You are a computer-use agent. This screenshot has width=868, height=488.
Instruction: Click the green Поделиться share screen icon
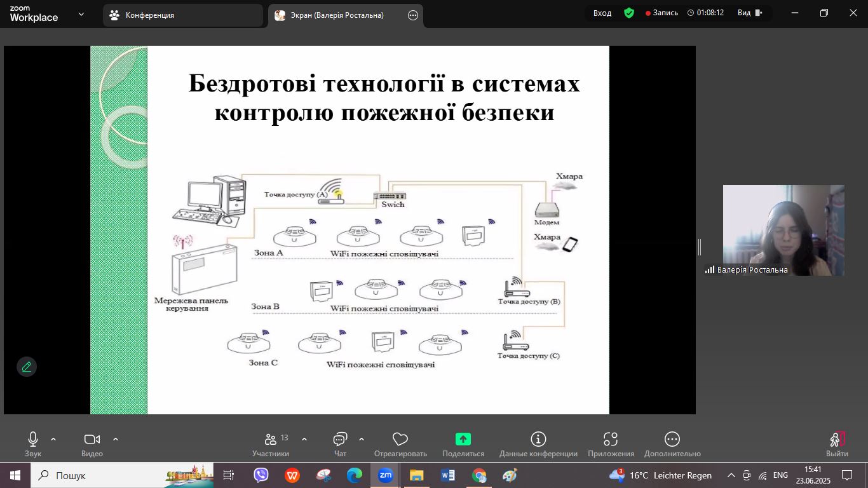[x=463, y=439]
